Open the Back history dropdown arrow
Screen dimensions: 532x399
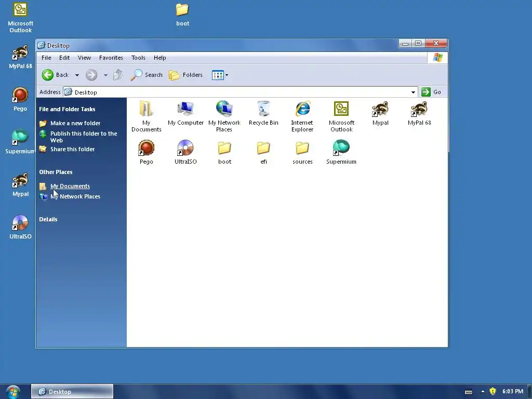77,75
